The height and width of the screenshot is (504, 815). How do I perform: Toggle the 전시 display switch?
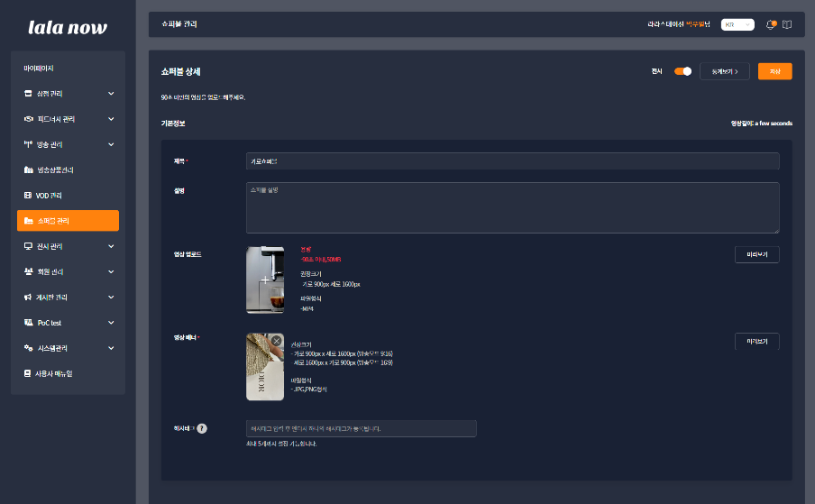point(682,71)
